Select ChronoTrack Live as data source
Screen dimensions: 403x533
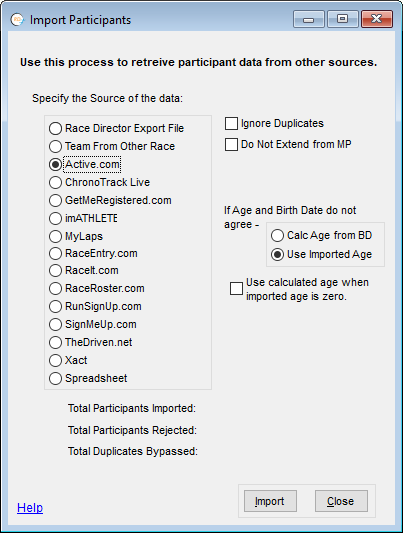[100, 183]
